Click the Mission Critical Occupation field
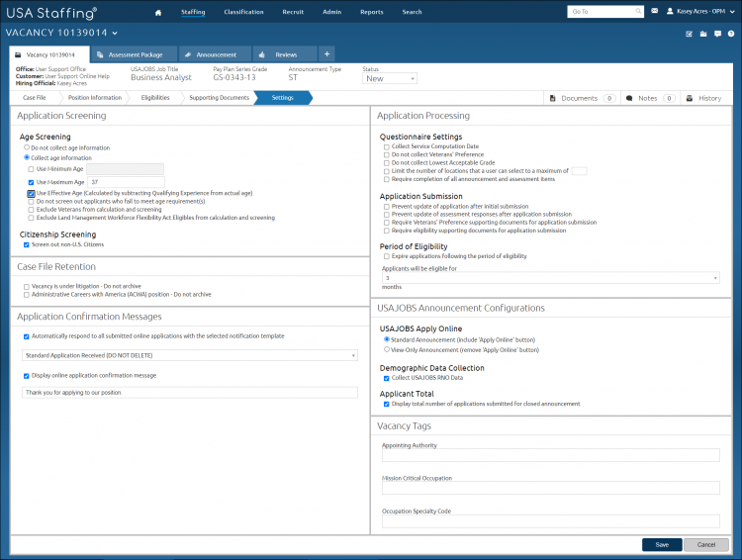Image resolution: width=742 pixels, height=560 pixels. (551, 488)
